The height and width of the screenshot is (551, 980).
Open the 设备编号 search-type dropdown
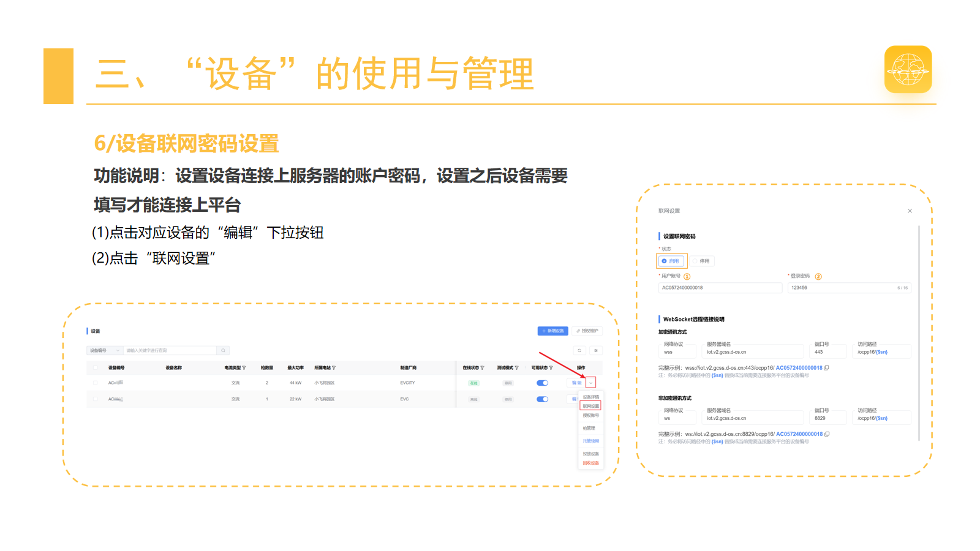[105, 351]
